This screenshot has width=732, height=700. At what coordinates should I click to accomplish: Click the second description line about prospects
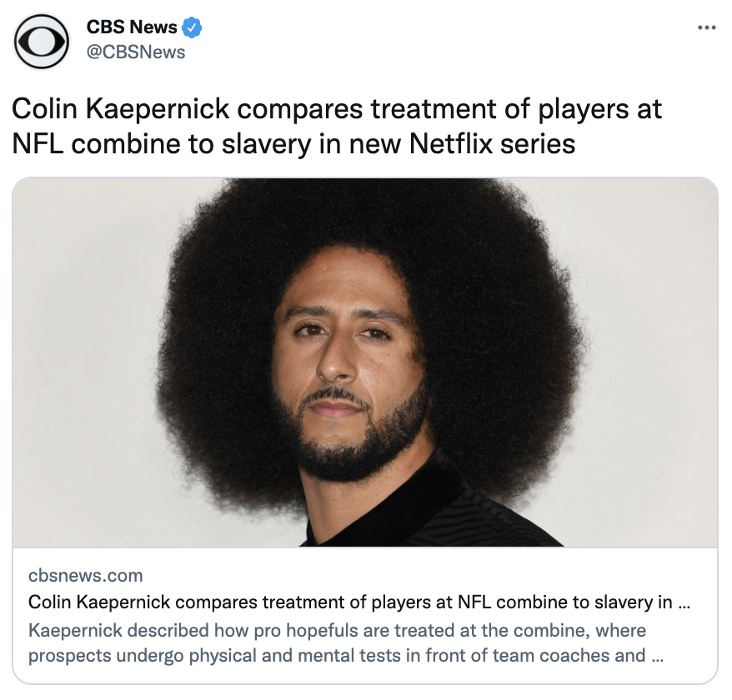pyautogui.click(x=346, y=656)
